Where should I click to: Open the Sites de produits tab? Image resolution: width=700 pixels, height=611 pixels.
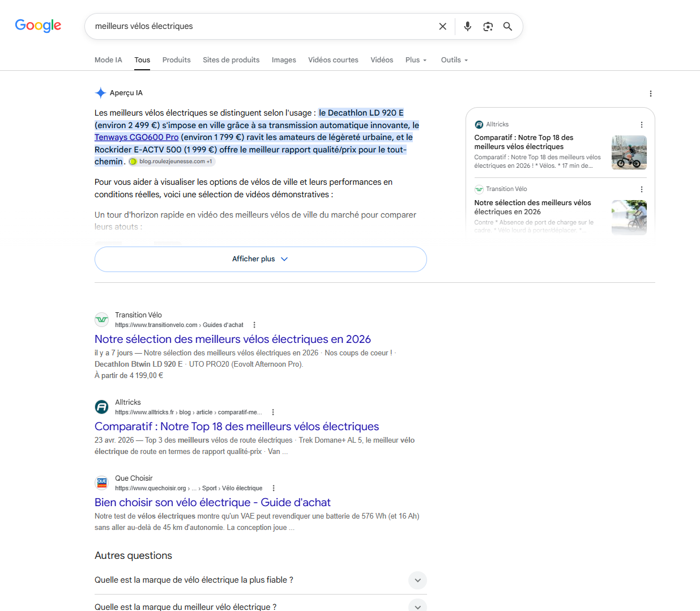[231, 60]
